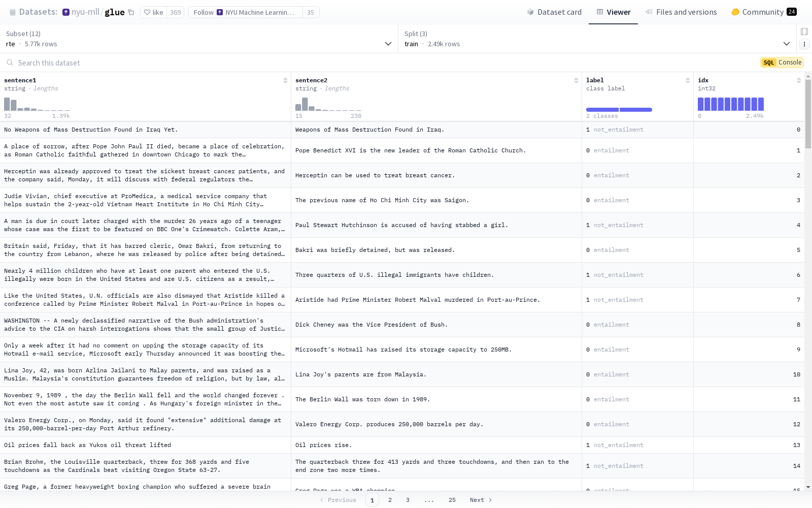The height and width of the screenshot is (508, 812).
Task: Expand the Subset dropdown showing rte
Action: pos(199,39)
